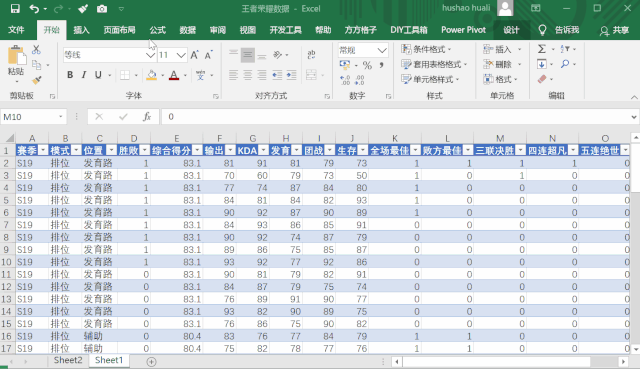Toggle wrap text in the cell
The image size is (640, 369).
[x=311, y=55]
